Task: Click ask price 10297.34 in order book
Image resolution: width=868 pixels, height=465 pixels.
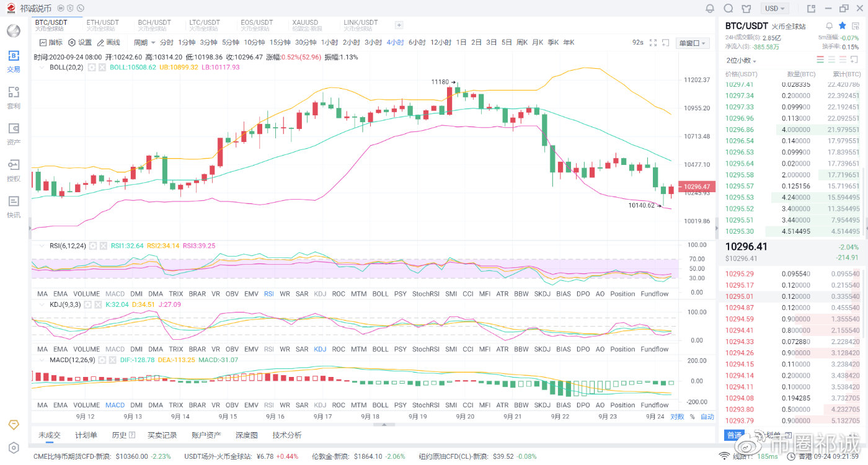Action: coord(740,95)
